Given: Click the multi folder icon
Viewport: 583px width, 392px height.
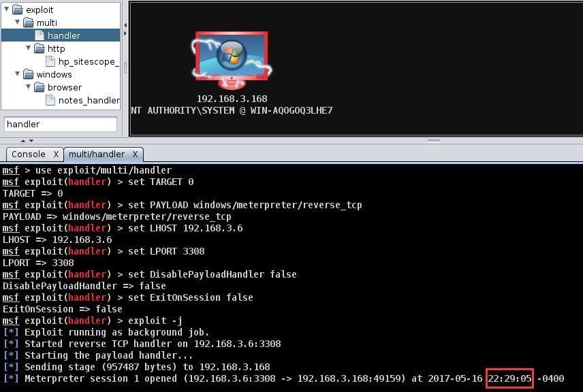Looking at the screenshot, I should point(29,22).
